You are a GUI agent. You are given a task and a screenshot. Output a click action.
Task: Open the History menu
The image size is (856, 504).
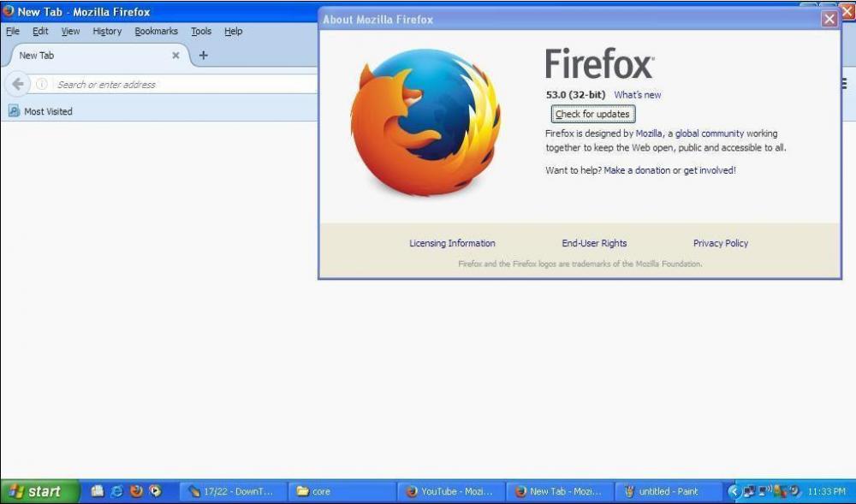click(107, 31)
